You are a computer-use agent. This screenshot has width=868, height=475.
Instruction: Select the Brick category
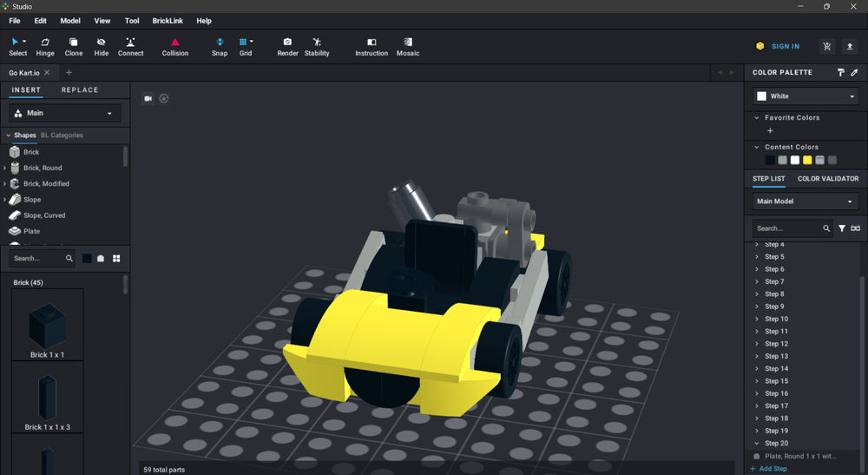click(x=31, y=152)
